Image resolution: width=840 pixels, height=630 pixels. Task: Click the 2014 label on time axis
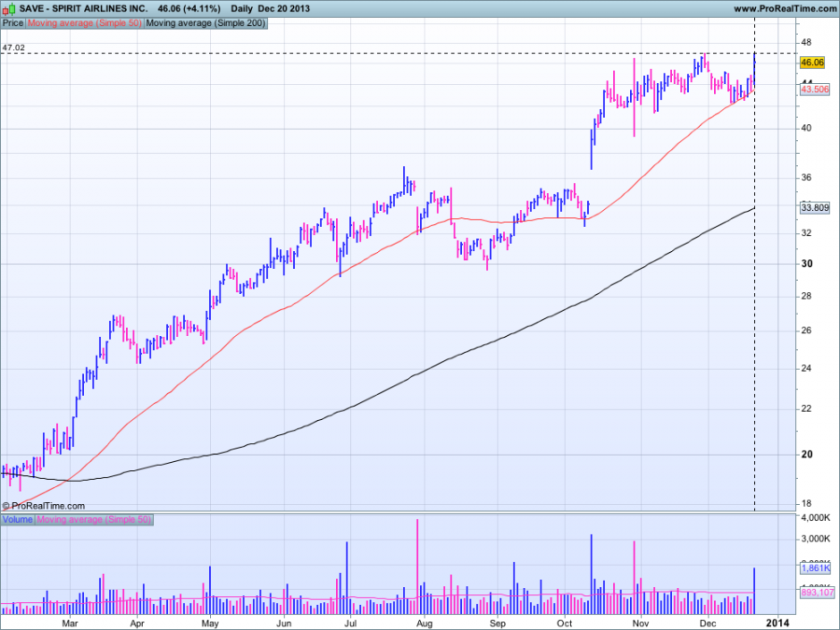pyautogui.click(x=777, y=623)
